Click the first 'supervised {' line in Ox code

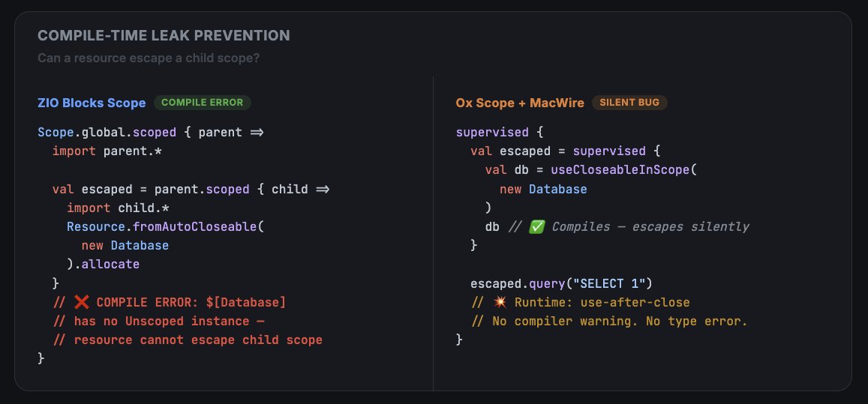point(500,133)
